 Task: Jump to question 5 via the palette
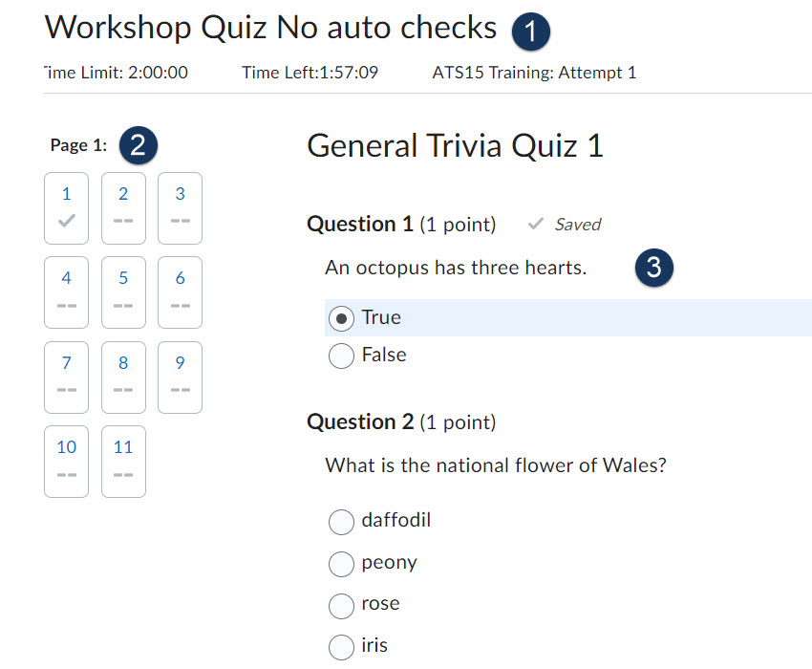(123, 291)
